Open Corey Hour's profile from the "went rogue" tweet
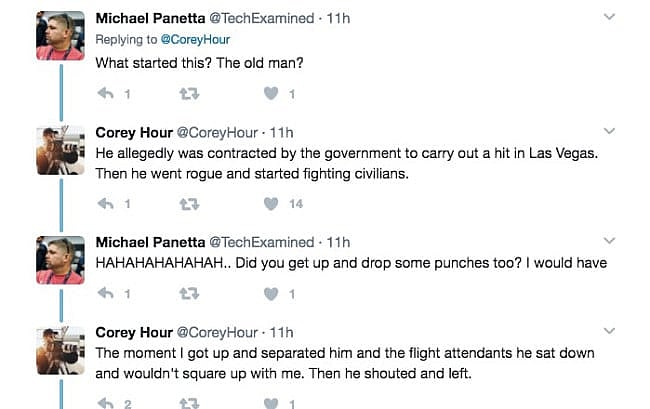The width and height of the screenshot is (650, 409). point(133,132)
